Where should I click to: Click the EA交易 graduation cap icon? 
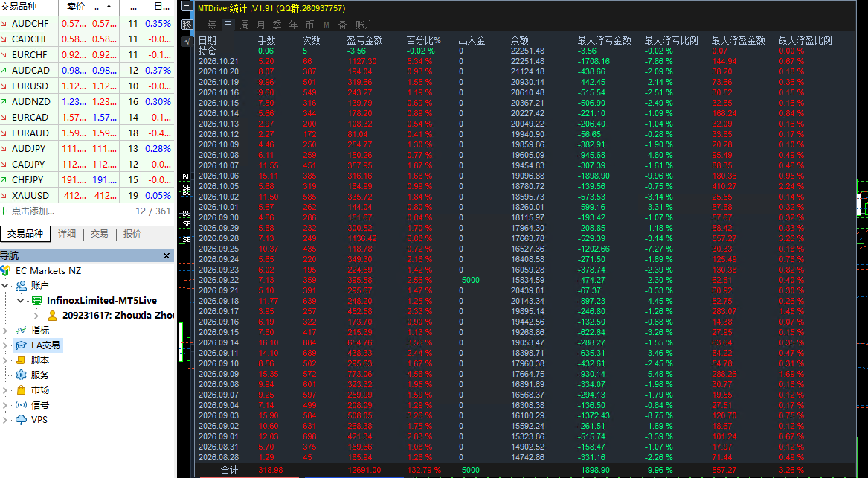point(21,345)
